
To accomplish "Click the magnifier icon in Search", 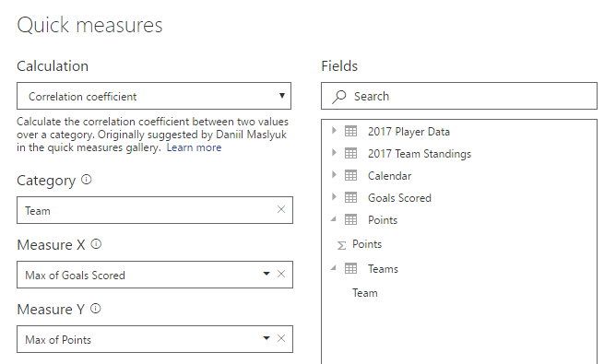I will click(339, 97).
